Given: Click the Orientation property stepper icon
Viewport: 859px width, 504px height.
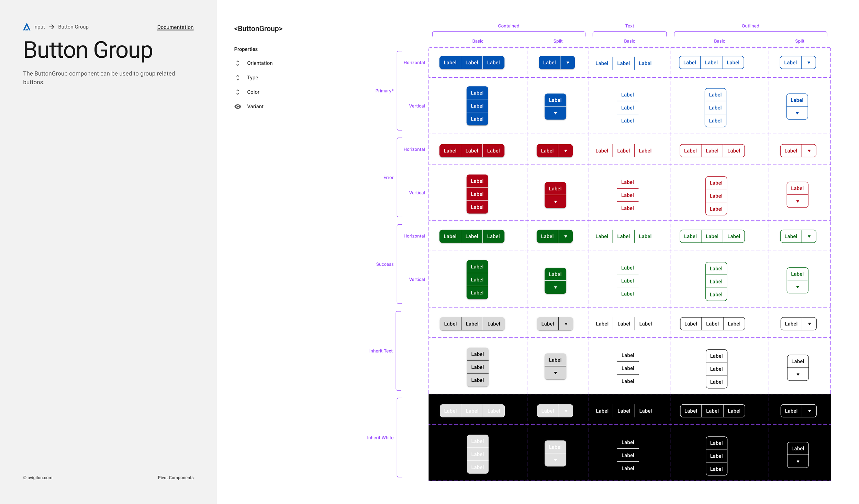Looking at the screenshot, I should (x=238, y=63).
